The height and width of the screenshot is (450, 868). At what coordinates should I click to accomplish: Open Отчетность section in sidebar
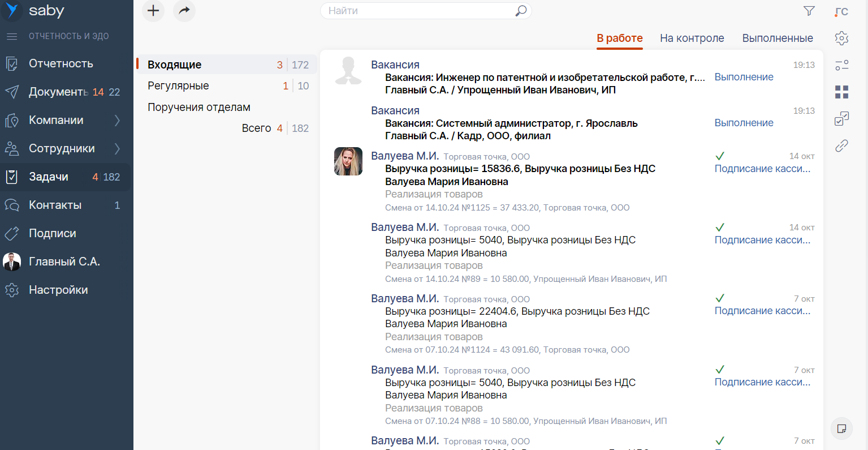click(61, 63)
